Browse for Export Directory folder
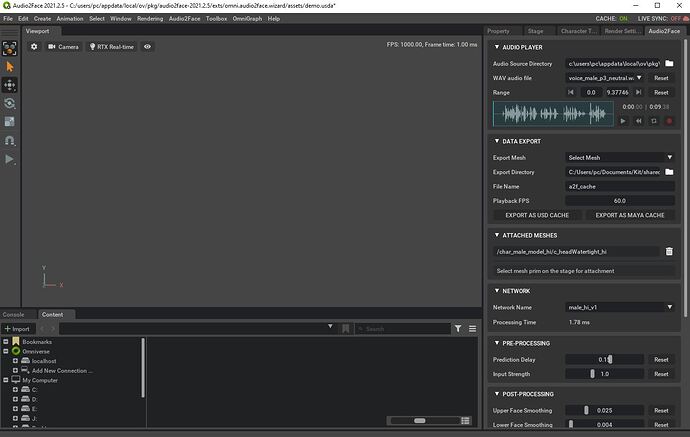The width and height of the screenshot is (690, 437). pyautogui.click(x=669, y=172)
